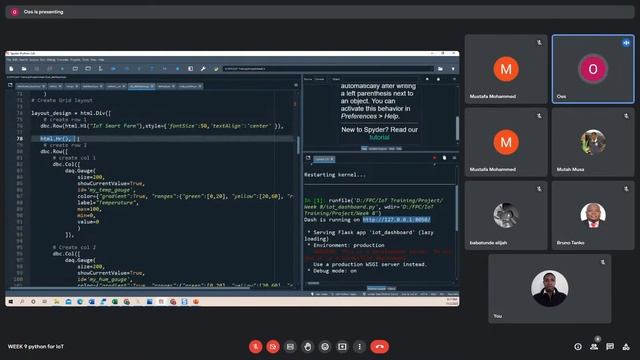The height and width of the screenshot is (360, 640).
Task: Open the Search menu in Spyder
Action: [24, 60]
